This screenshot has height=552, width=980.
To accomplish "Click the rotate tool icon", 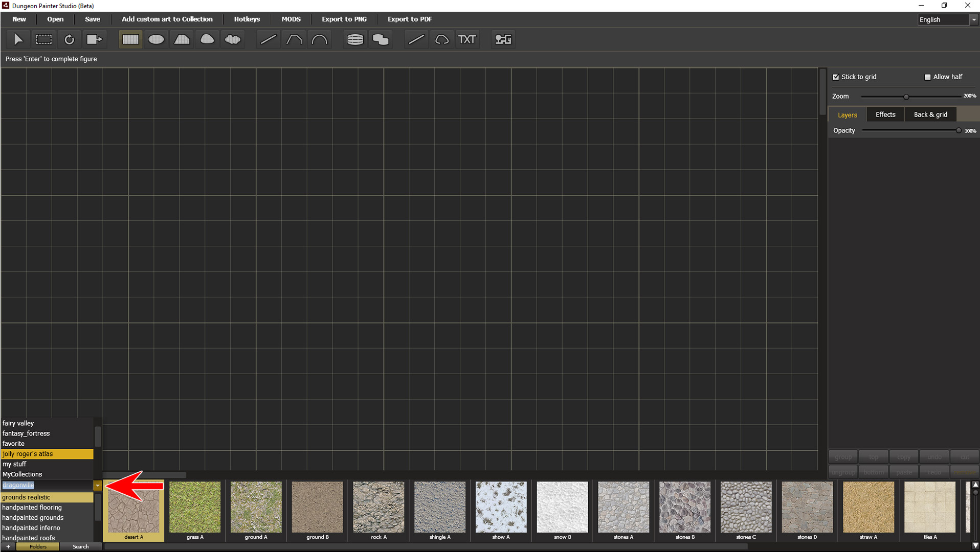I will click(70, 39).
